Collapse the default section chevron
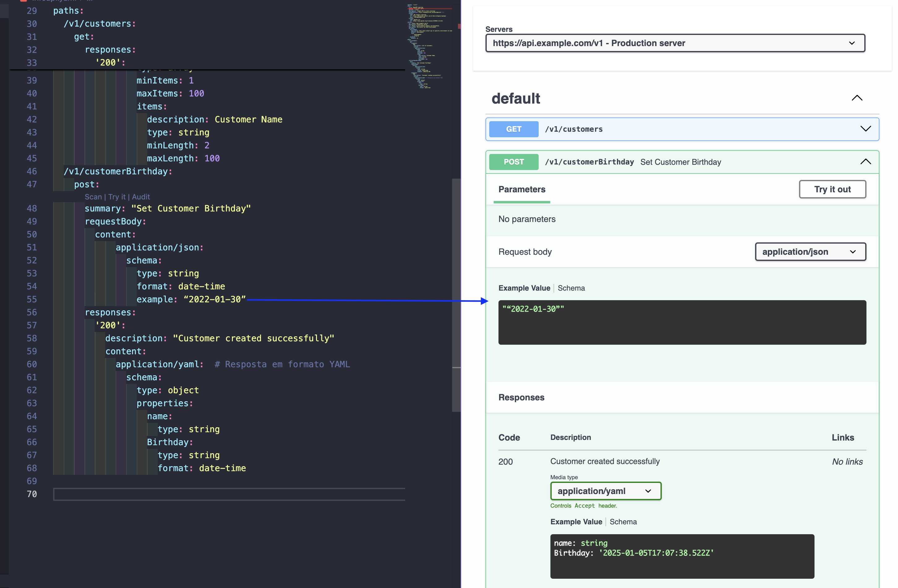 (x=857, y=98)
